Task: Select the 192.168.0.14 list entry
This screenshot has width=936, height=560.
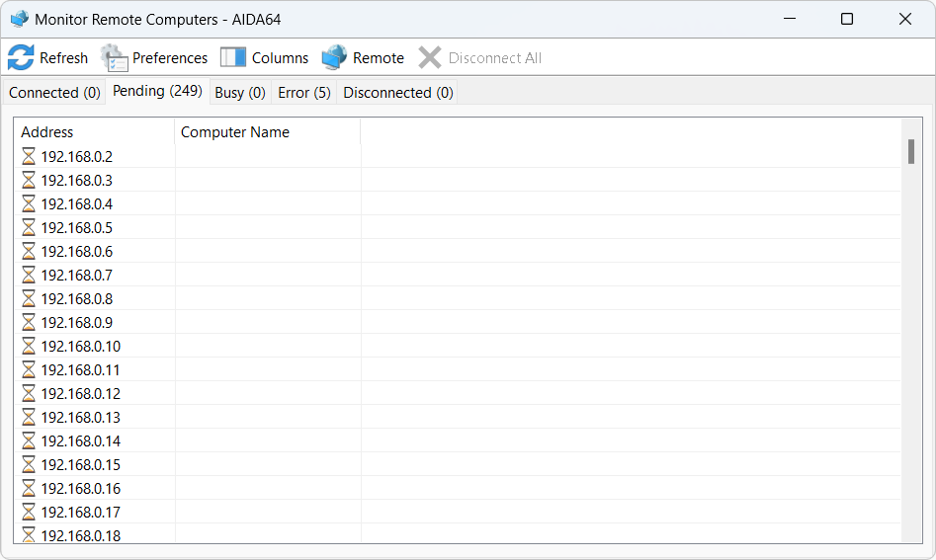Action: click(80, 440)
